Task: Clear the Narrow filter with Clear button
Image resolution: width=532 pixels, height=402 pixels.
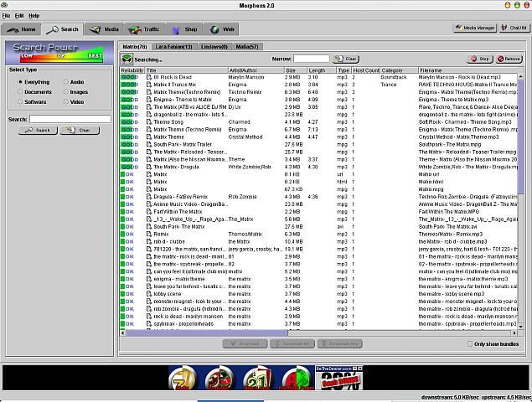Action: [346, 59]
